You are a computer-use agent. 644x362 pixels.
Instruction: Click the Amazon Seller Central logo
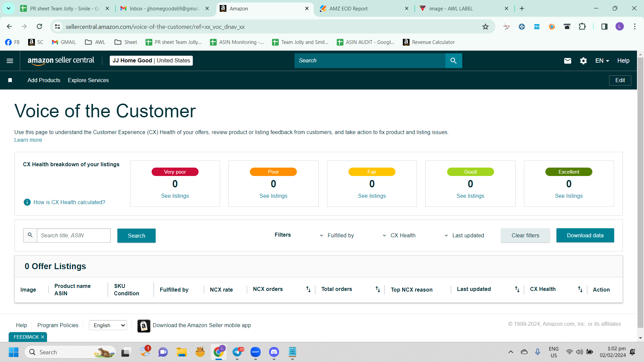click(x=61, y=61)
